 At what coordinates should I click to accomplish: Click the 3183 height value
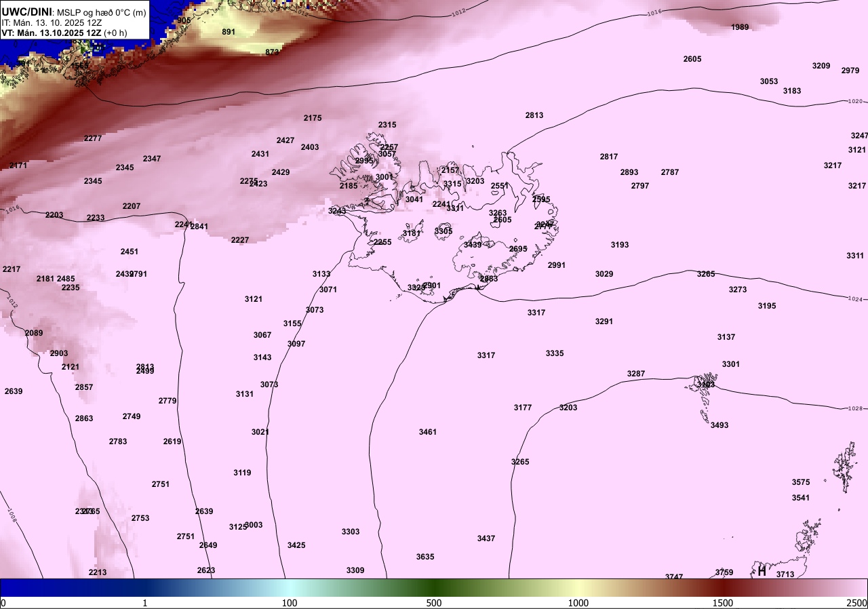click(x=792, y=91)
